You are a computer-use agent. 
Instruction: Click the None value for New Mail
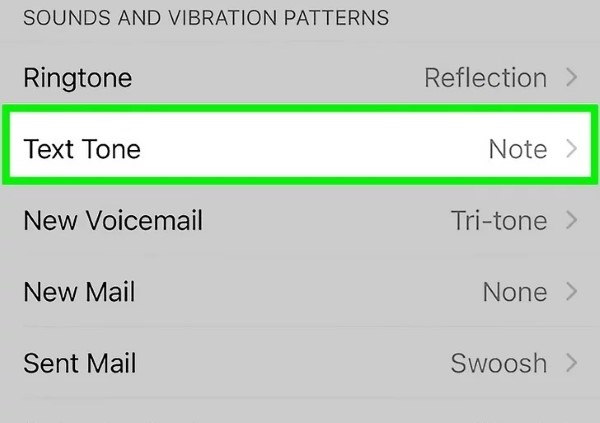pos(515,292)
